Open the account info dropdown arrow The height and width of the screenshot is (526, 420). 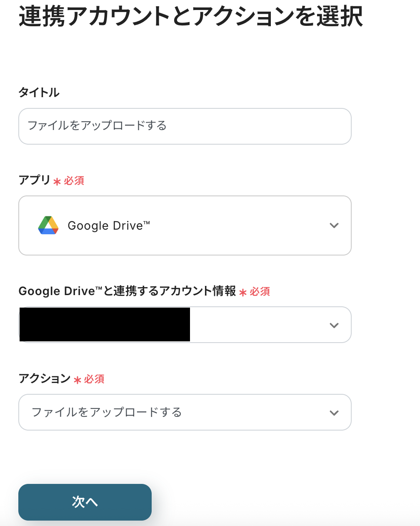coord(334,325)
